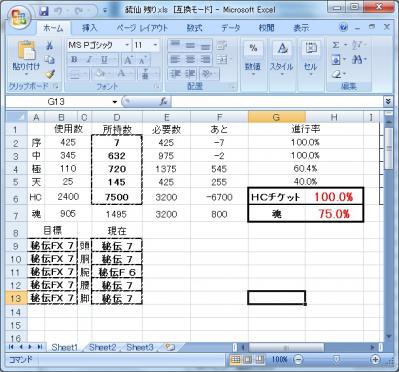Viewport: 399px width, 372px height.
Task: Toggle Bold formatting button
Action: pyautogui.click(x=74, y=60)
